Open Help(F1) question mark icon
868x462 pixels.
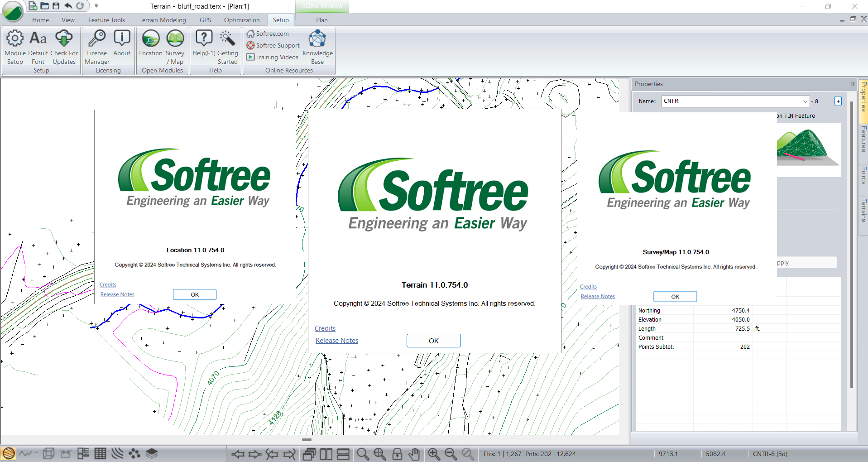click(x=204, y=43)
